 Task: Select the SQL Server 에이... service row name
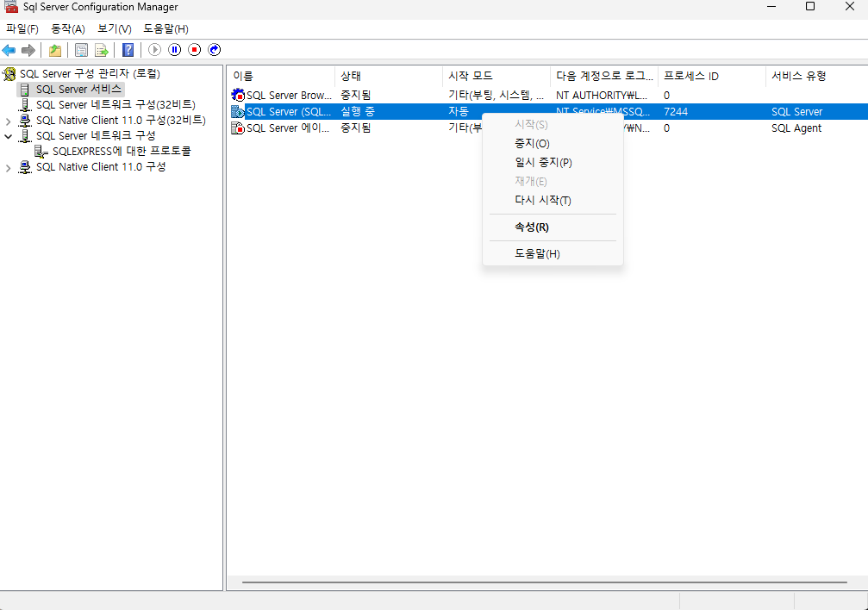(x=288, y=128)
